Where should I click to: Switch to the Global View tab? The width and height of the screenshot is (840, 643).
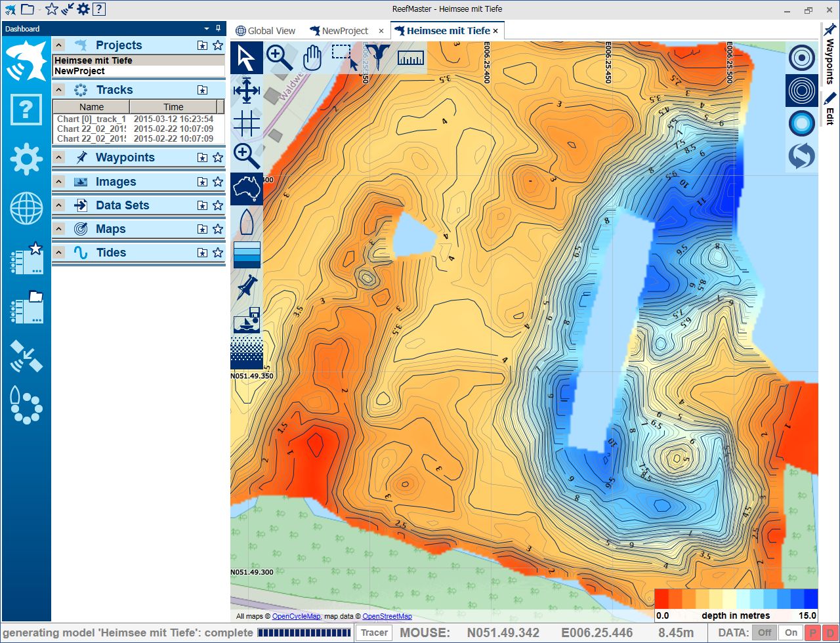[266, 31]
